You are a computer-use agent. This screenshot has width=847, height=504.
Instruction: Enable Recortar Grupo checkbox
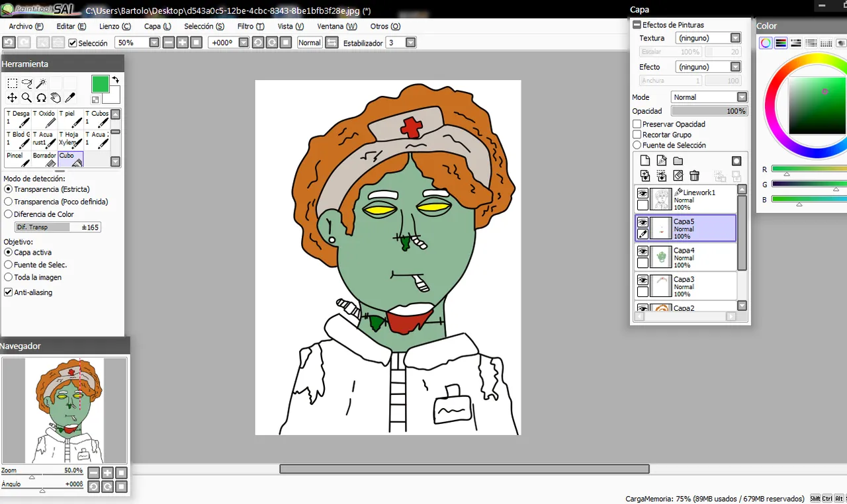click(637, 134)
